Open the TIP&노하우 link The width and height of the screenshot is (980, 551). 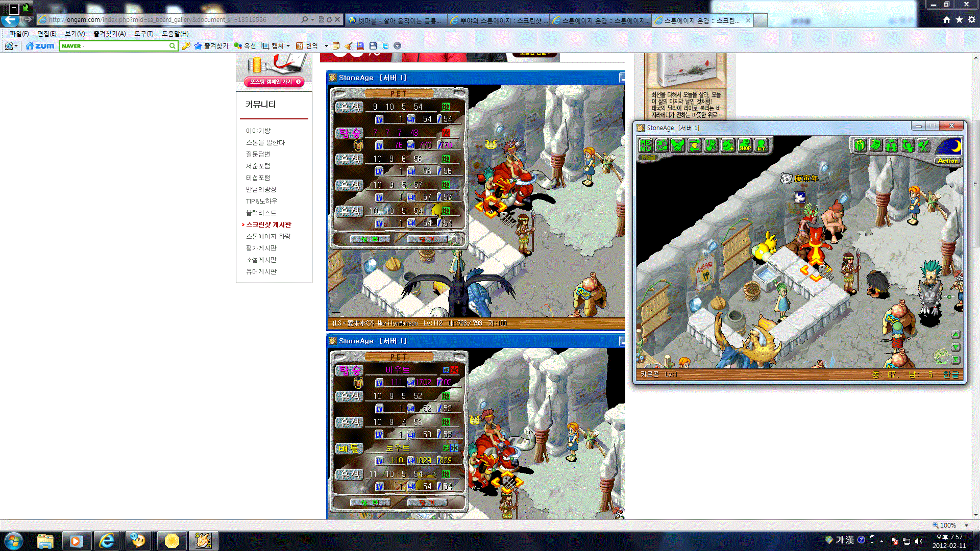(x=261, y=201)
